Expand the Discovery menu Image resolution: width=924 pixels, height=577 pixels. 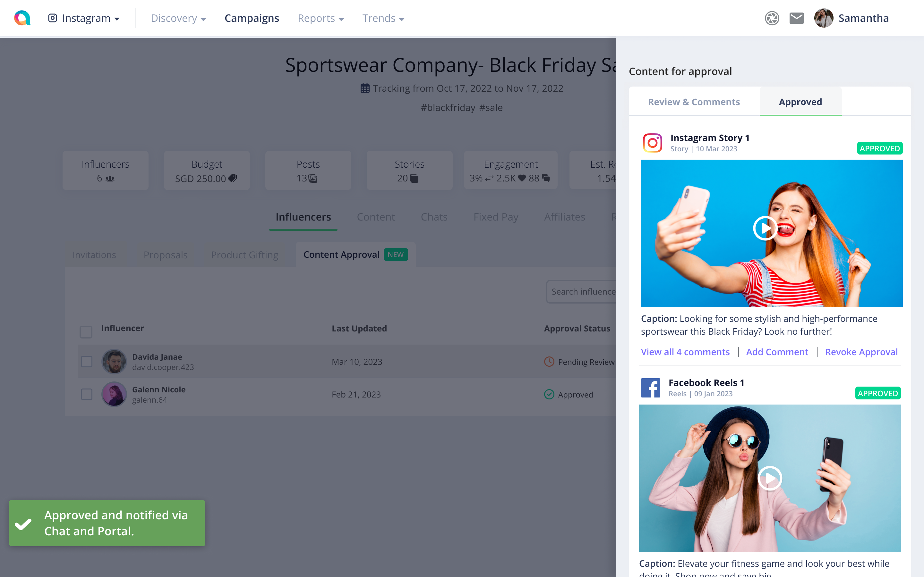pos(178,18)
